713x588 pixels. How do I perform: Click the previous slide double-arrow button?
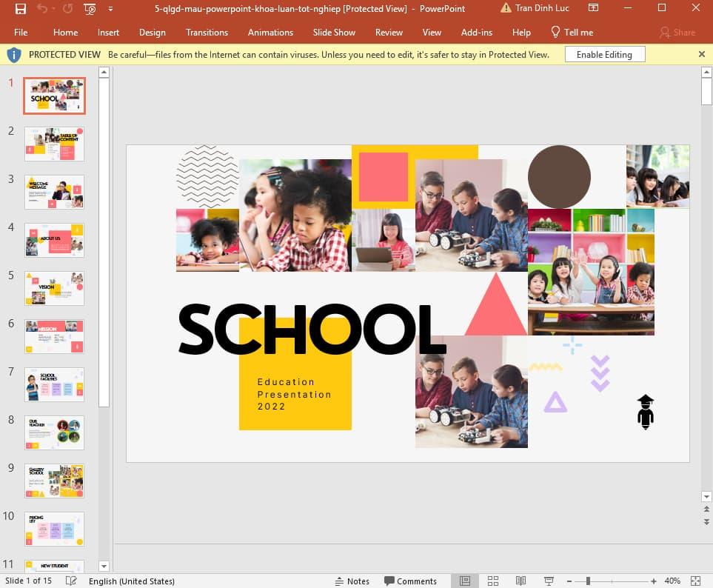tap(706, 510)
